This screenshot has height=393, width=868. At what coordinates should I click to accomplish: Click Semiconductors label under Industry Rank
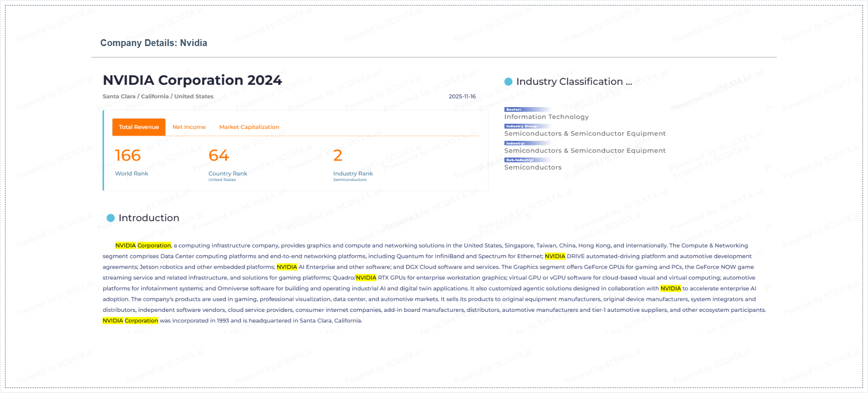click(x=350, y=180)
